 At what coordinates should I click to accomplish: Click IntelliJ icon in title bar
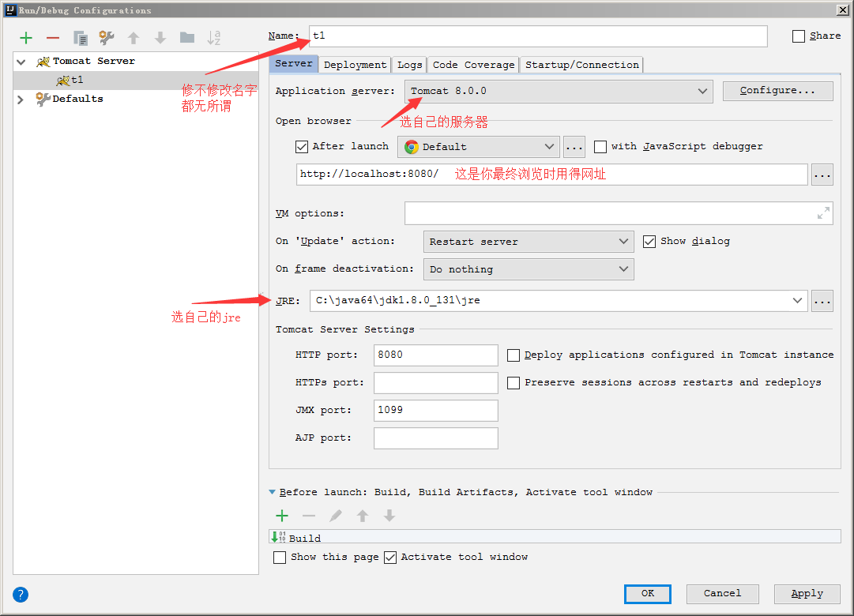tap(10, 9)
